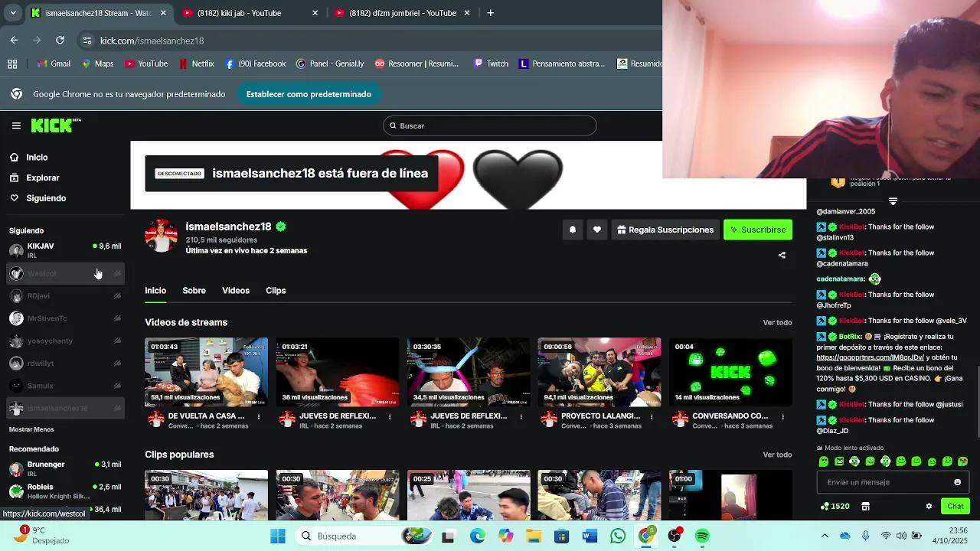Open Explorar in the left sidebar

(x=42, y=178)
